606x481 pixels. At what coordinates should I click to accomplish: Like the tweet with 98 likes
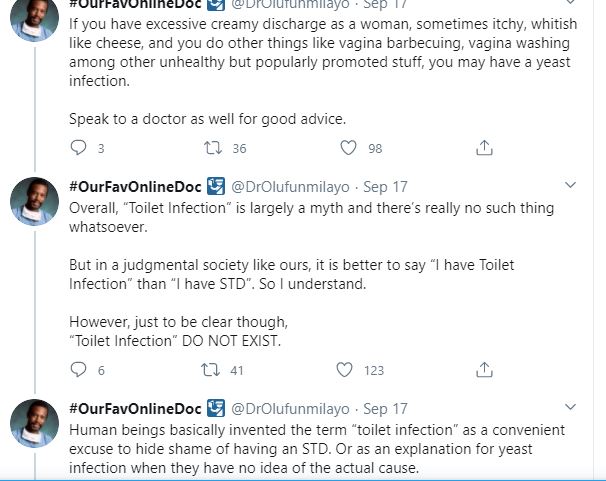[x=348, y=148]
